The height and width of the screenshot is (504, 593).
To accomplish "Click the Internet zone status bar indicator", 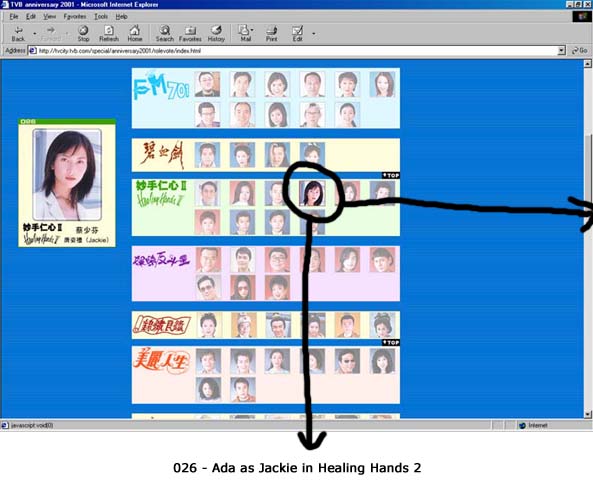I will (533, 425).
